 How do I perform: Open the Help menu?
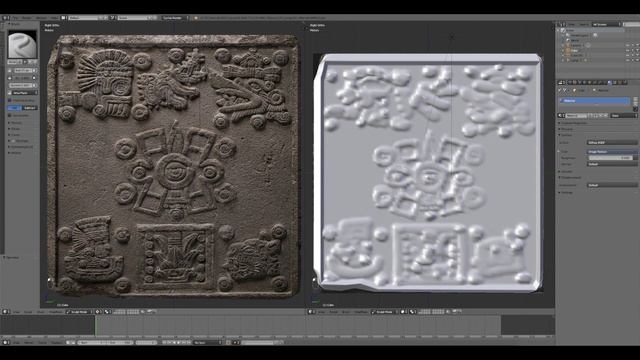(54, 18)
